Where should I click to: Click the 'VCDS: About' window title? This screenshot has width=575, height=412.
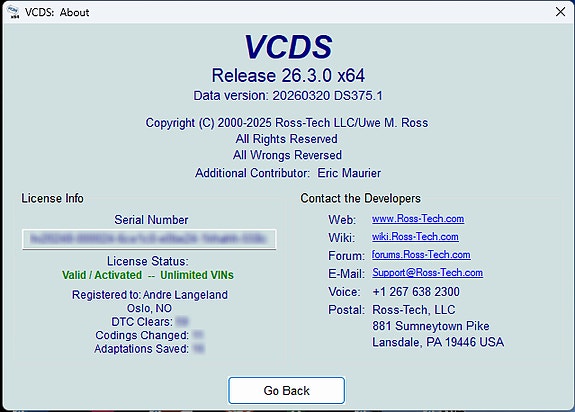[x=57, y=12]
